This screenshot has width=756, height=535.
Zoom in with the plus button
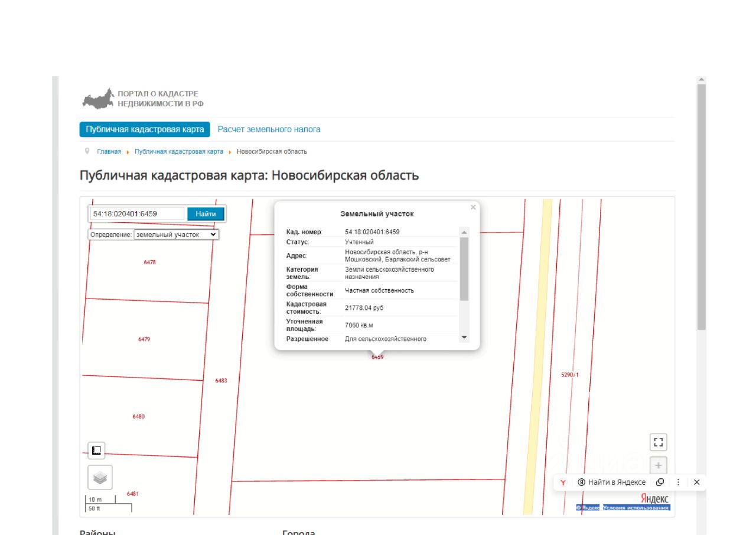(x=659, y=465)
